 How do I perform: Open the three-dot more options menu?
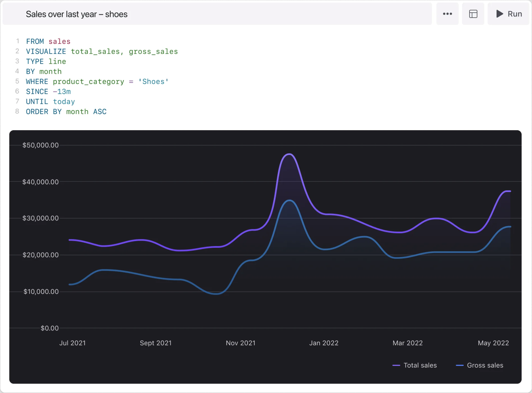point(447,14)
